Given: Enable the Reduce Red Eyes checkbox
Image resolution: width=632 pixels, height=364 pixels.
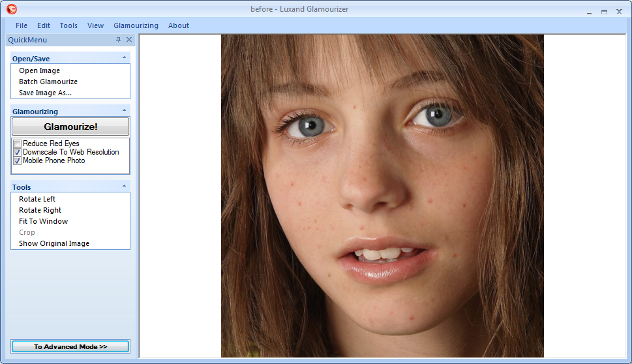Looking at the screenshot, I should (18, 144).
